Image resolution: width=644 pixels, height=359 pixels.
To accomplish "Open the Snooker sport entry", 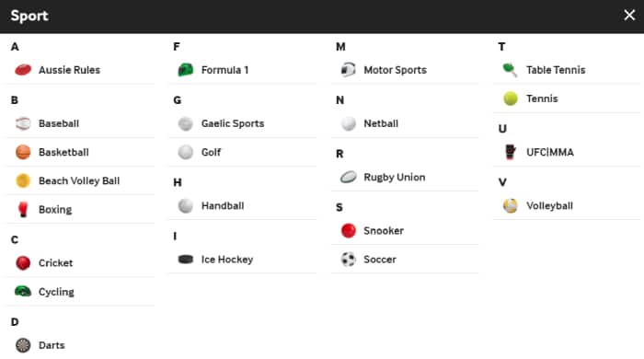I will pyautogui.click(x=405, y=230).
